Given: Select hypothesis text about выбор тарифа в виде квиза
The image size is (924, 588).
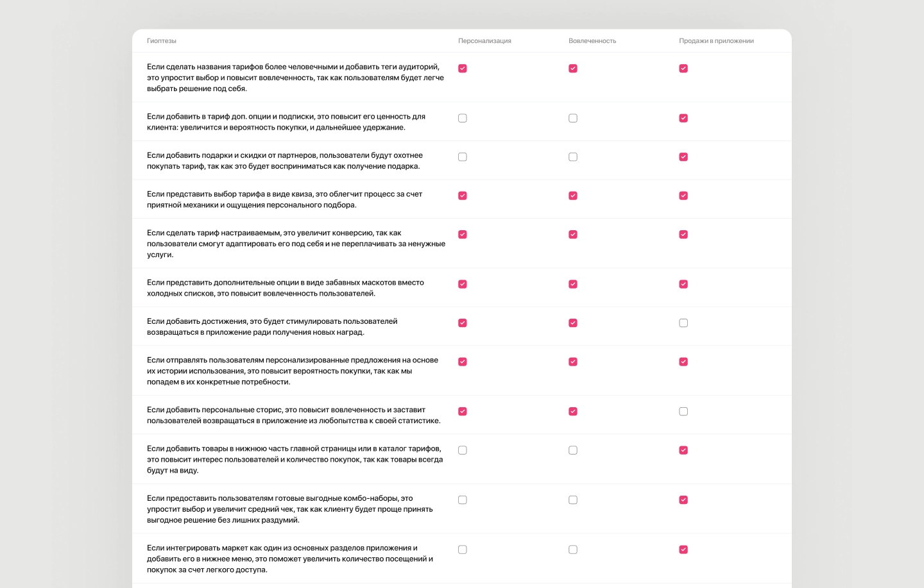Looking at the screenshot, I should 284,199.
